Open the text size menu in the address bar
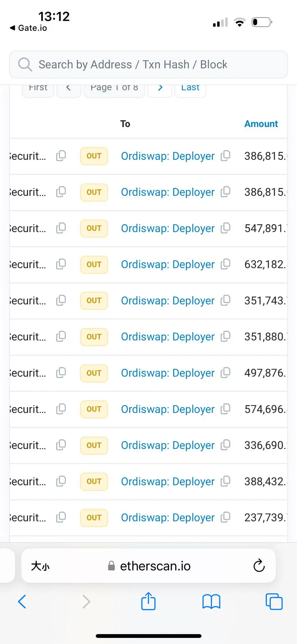297x644 pixels. (40, 566)
